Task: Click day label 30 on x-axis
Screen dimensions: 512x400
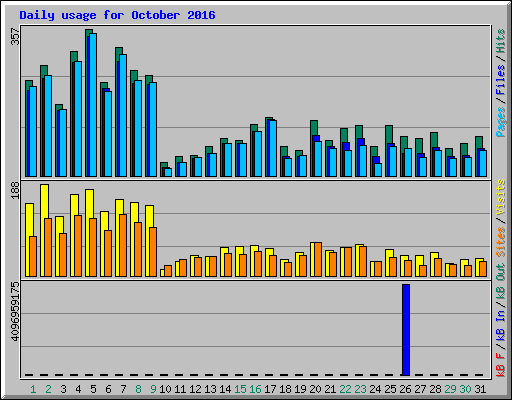Action: 465,389
